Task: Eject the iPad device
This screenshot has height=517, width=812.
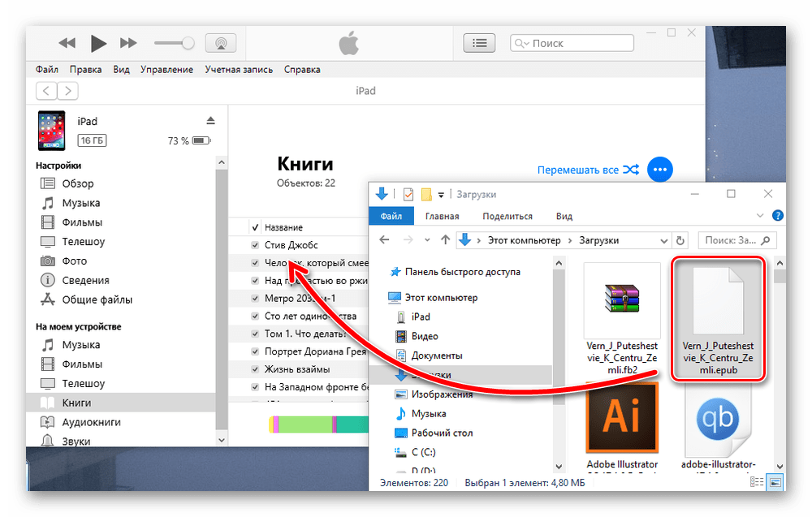Action: [x=210, y=121]
